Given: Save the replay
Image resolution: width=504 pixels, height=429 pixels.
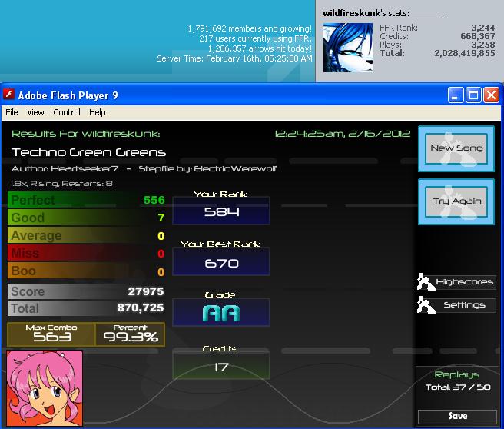Looking at the screenshot, I should coord(457,416).
